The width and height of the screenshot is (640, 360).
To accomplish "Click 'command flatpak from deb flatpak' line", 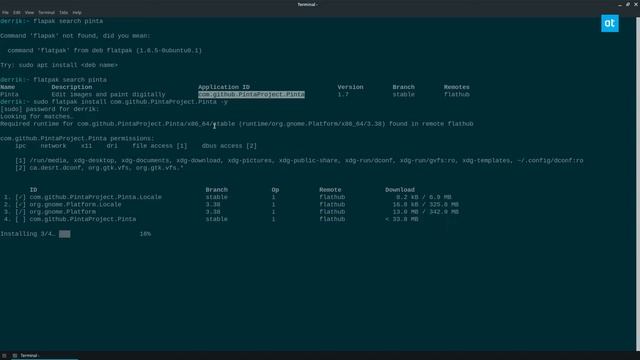I will pos(104,50).
